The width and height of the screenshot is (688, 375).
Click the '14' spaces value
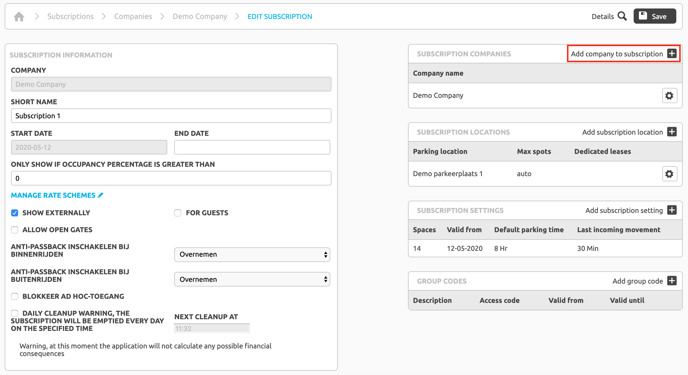[417, 248]
